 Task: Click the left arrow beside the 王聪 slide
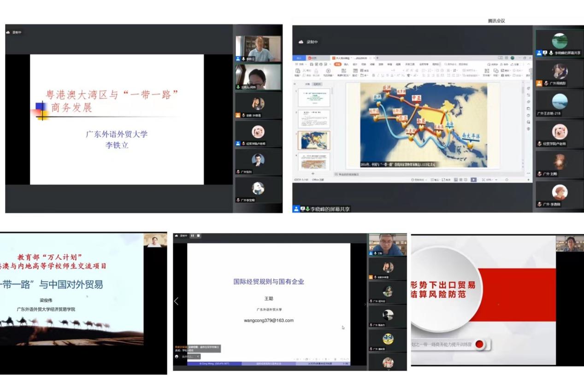pos(176,301)
